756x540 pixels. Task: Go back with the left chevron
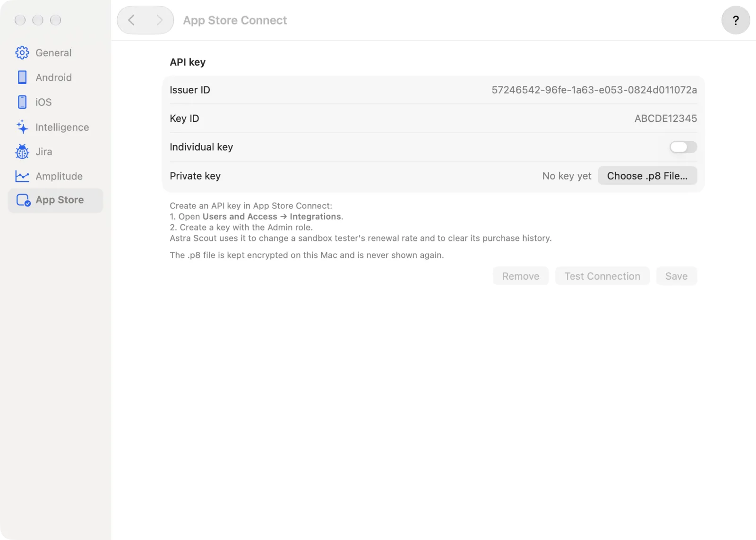131,20
